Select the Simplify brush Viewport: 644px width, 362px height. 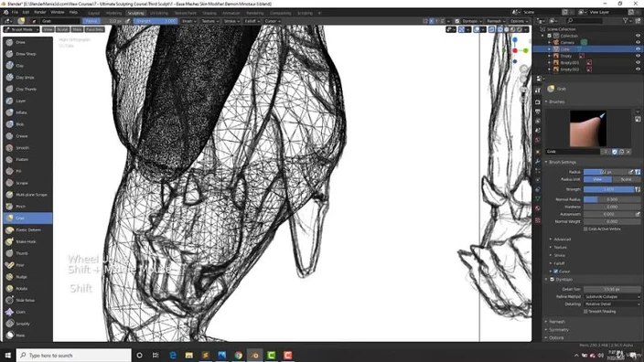click(27, 324)
